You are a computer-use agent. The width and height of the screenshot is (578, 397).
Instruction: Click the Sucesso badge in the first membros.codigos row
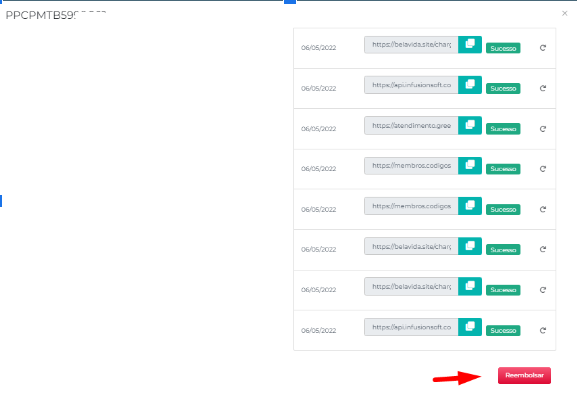tap(503, 169)
